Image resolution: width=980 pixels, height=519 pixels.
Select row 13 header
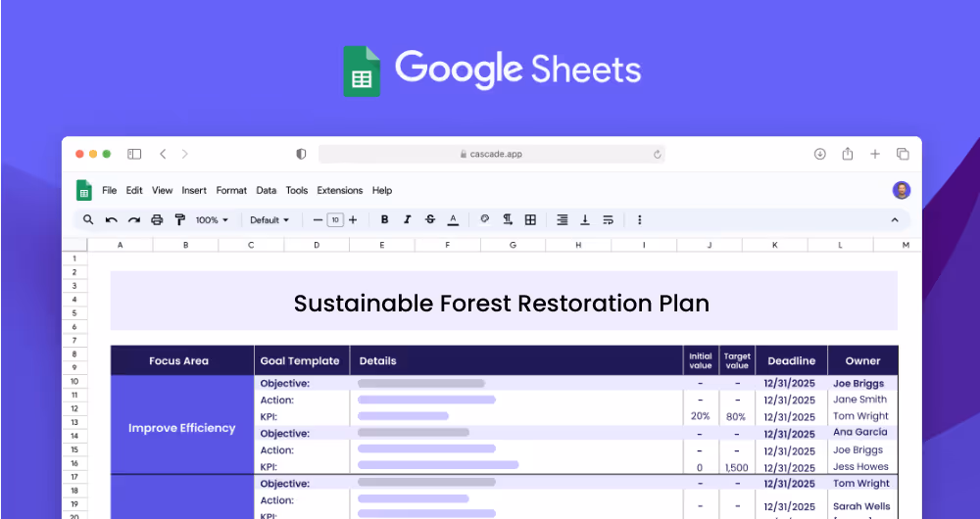pos(75,422)
